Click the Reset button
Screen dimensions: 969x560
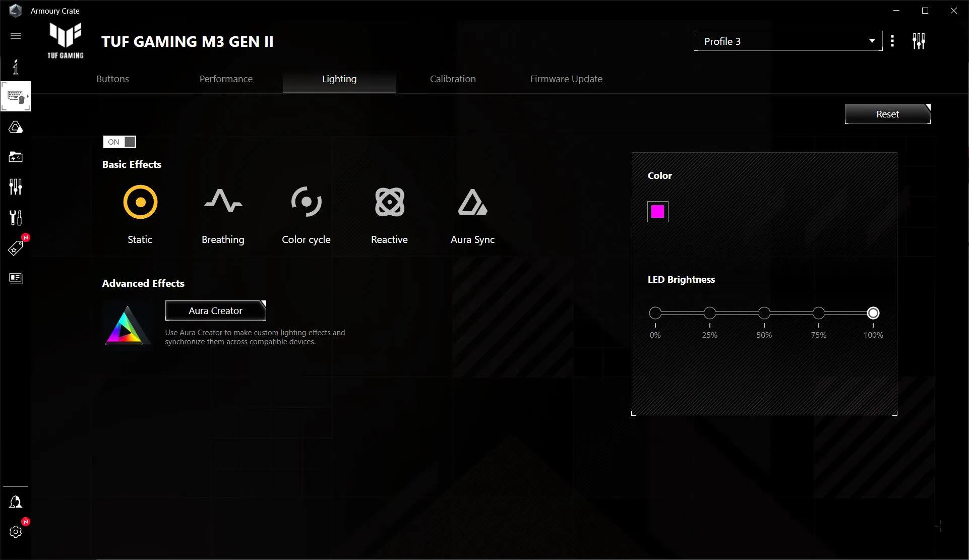click(x=887, y=114)
